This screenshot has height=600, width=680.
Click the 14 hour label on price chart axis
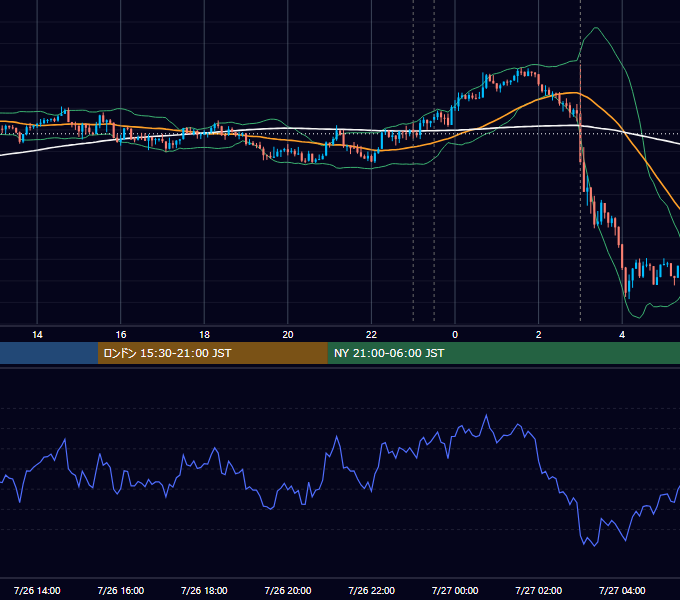pos(37,335)
